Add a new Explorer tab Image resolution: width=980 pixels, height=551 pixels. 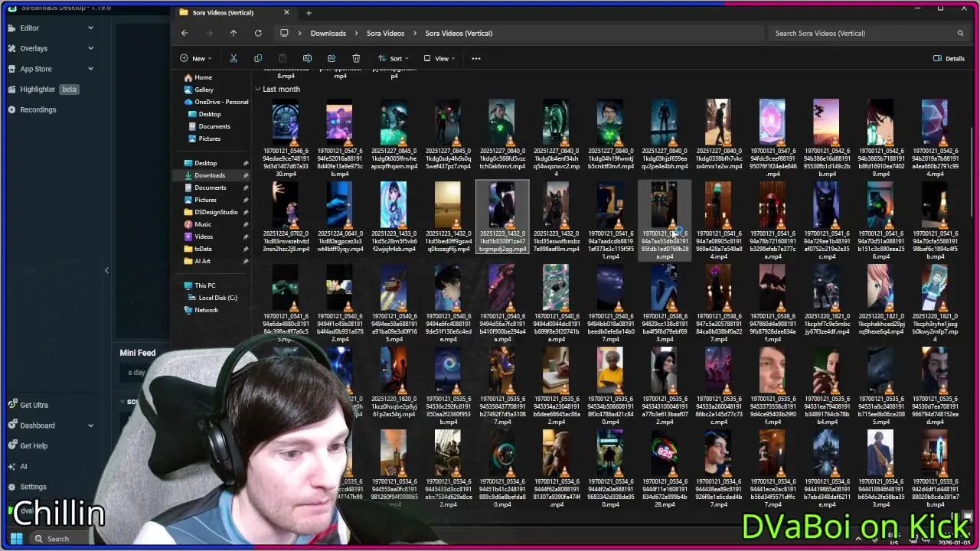coord(309,12)
